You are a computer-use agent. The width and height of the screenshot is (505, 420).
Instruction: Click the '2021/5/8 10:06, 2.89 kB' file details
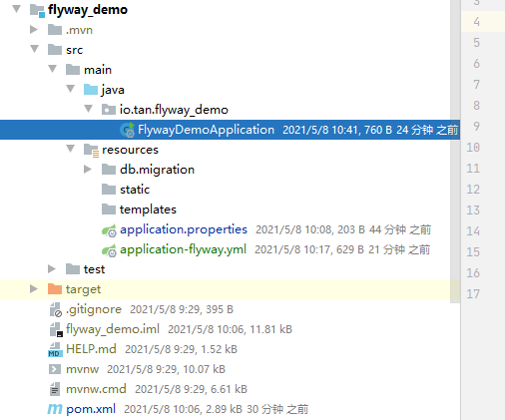point(183,409)
